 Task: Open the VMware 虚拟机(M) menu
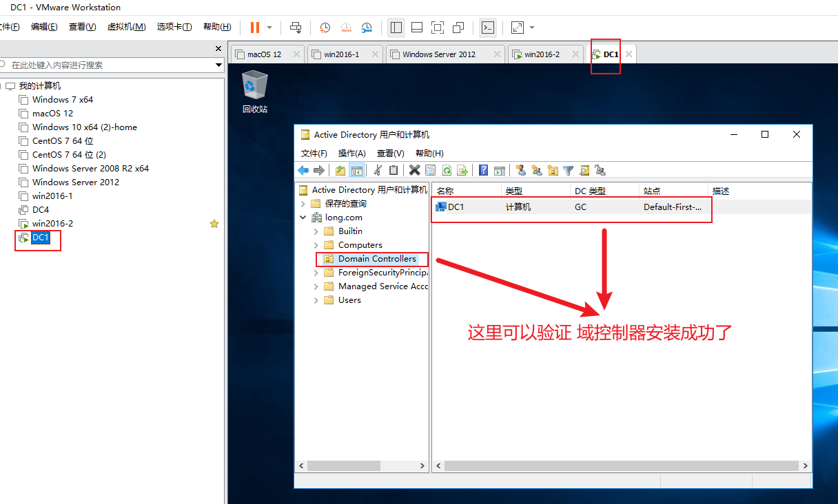(127, 27)
